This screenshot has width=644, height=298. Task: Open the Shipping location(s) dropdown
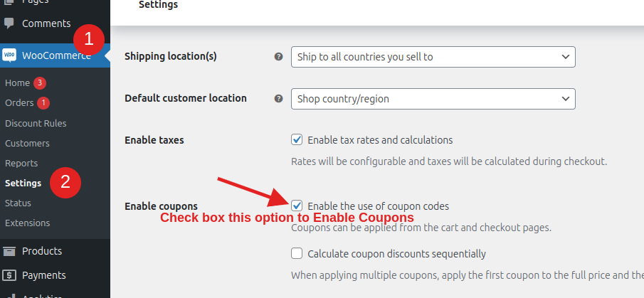coord(433,57)
